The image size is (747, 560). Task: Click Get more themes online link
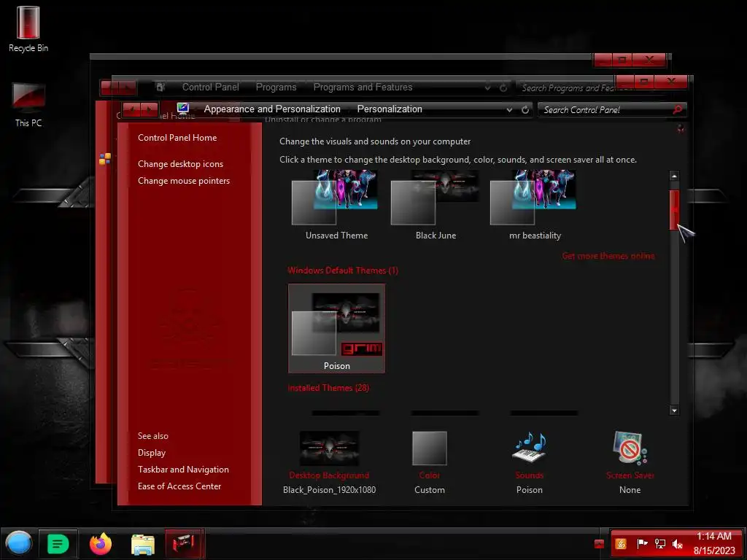click(608, 256)
